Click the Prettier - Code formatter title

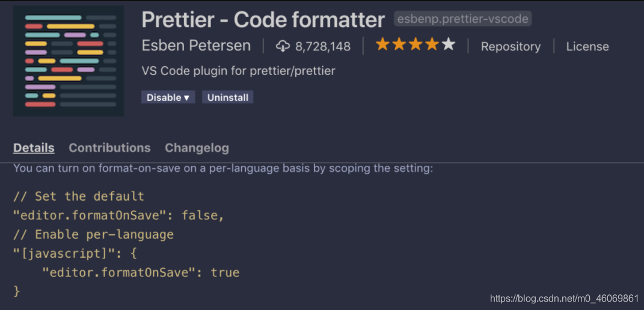click(x=263, y=20)
